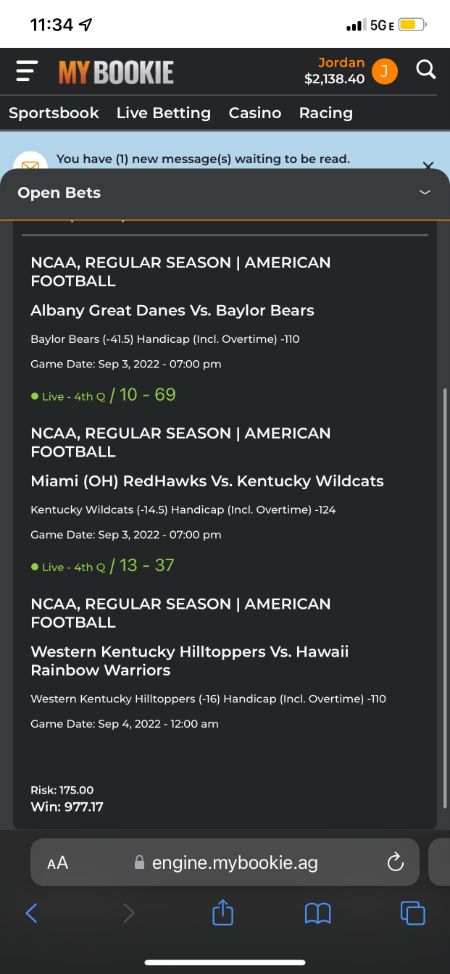The width and height of the screenshot is (450, 974).
Task: Open the Racing tab
Action: tap(326, 113)
